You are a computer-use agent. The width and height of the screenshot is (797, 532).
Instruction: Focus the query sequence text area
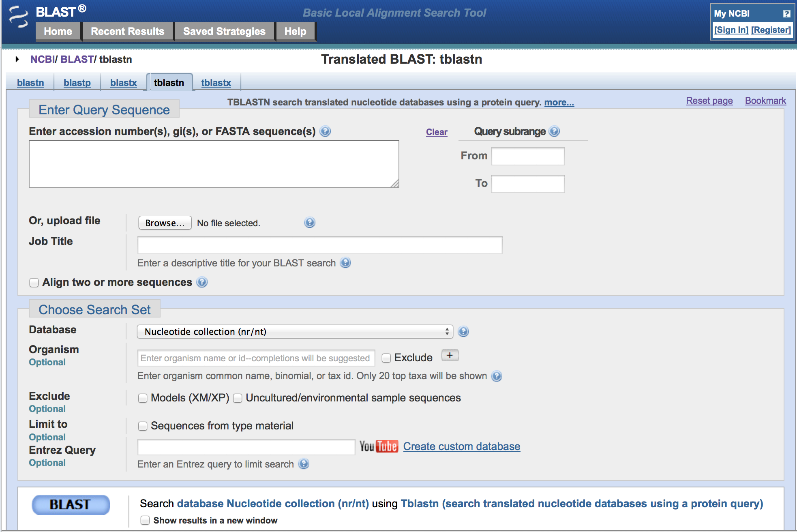(x=214, y=164)
